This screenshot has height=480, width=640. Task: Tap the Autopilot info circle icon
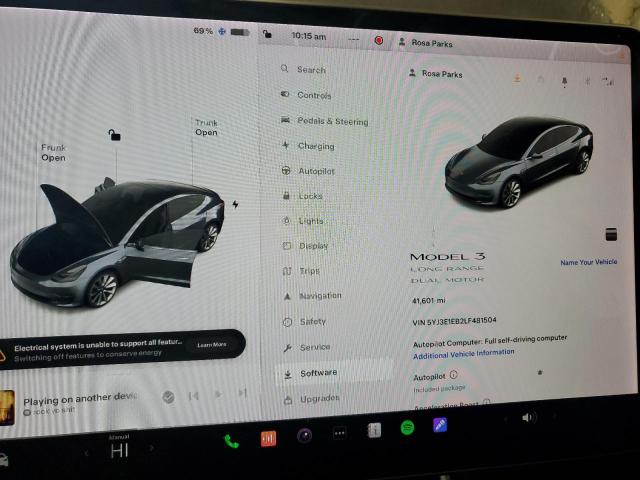click(453, 374)
